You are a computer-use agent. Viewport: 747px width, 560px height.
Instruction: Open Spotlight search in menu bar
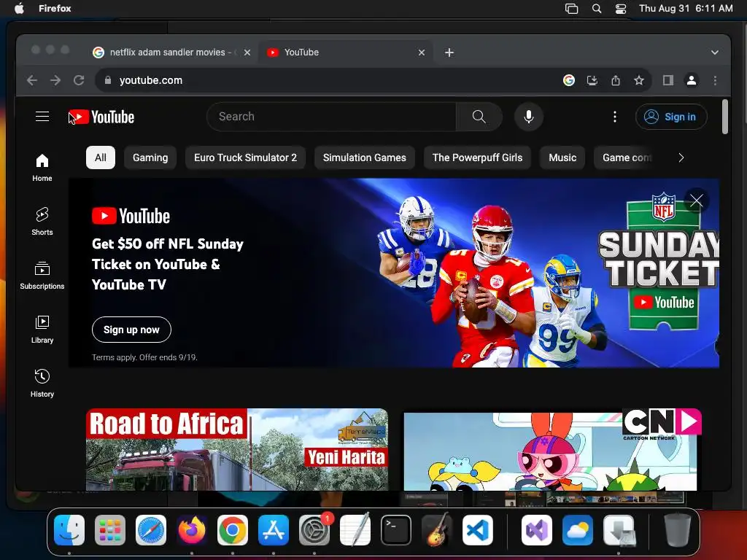597,8
